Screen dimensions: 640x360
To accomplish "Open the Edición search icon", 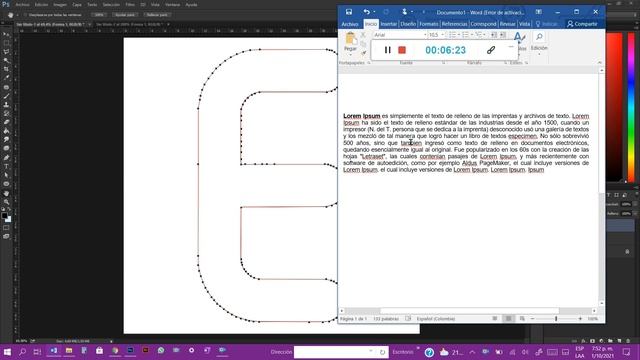I will coord(539,37).
